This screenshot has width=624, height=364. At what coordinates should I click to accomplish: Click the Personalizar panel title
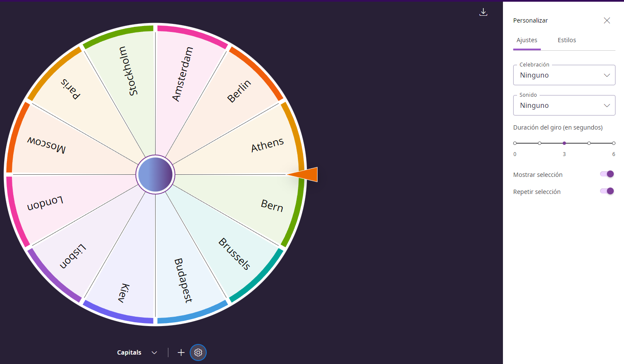pyautogui.click(x=530, y=20)
